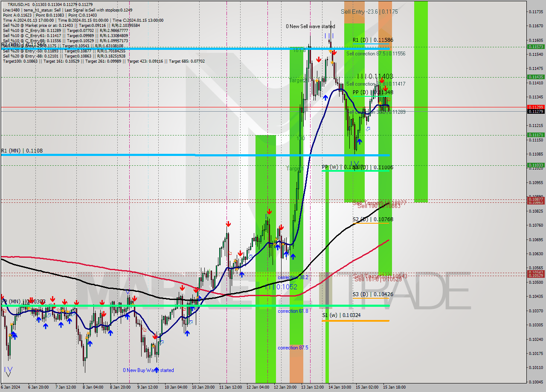Viewport: 546px width, 392px height.
Task: Click the 0.11540 price axis tick
Action: click(535, 54)
